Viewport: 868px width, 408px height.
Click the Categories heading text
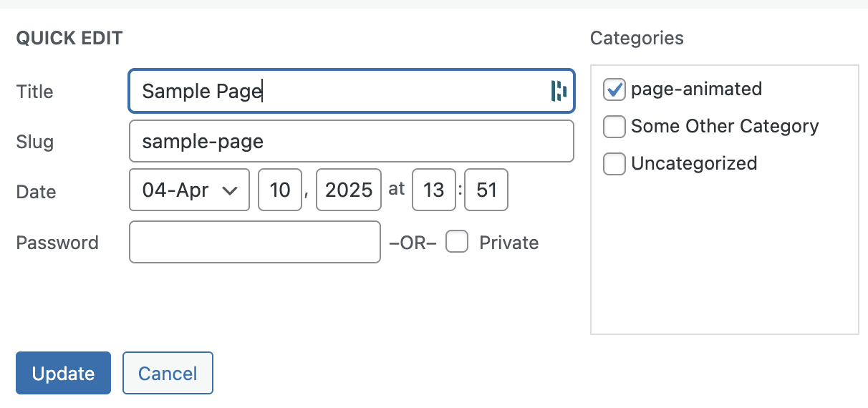tap(637, 38)
